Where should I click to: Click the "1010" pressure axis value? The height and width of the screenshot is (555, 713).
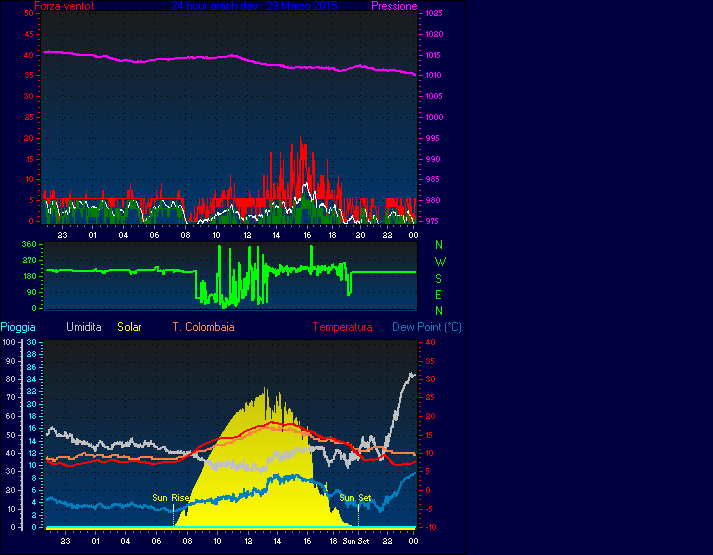tap(434, 75)
